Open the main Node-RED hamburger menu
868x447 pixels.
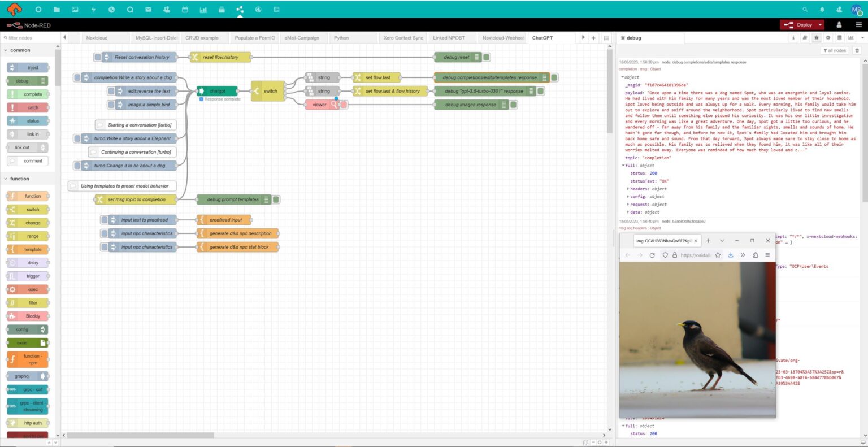tap(859, 24)
